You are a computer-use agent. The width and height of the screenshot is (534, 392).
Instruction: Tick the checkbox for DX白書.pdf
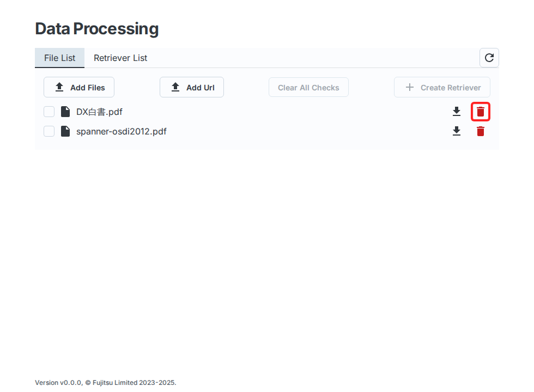point(49,112)
